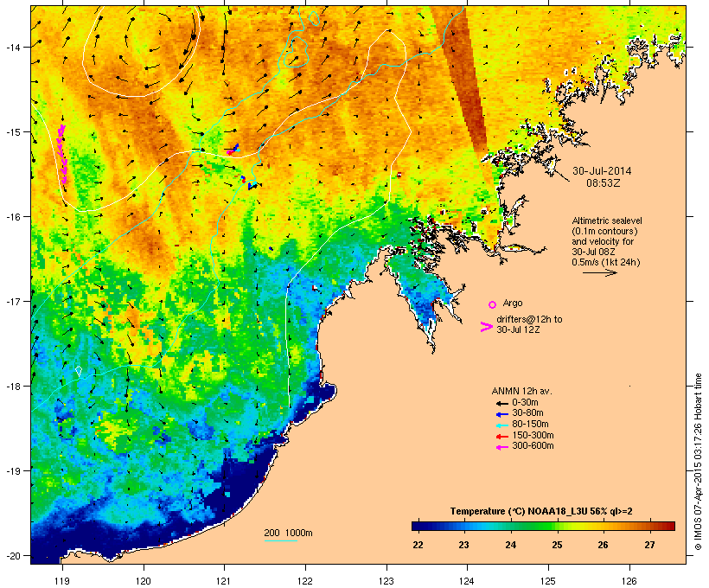Click the blue 30-80m arrow legend symbol

(x=501, y=414)
